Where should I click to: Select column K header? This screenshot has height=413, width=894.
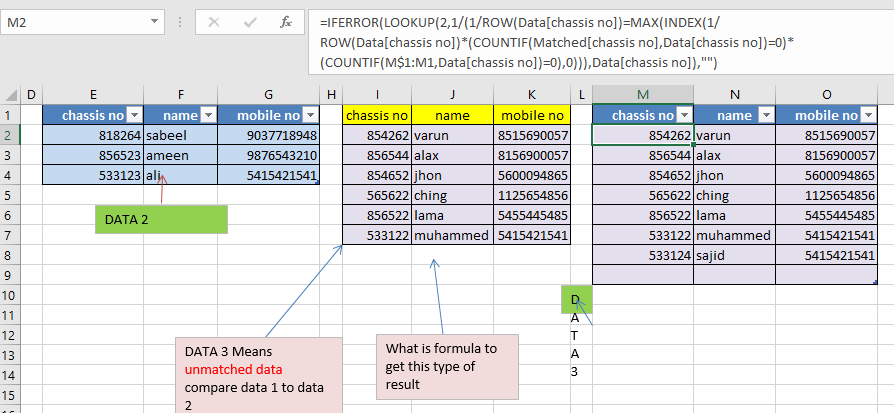532,95
